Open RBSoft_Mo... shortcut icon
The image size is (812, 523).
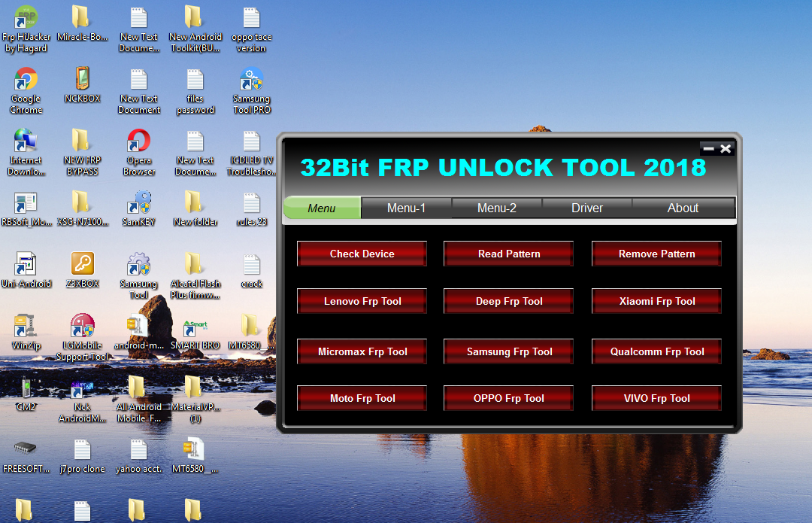26,208
